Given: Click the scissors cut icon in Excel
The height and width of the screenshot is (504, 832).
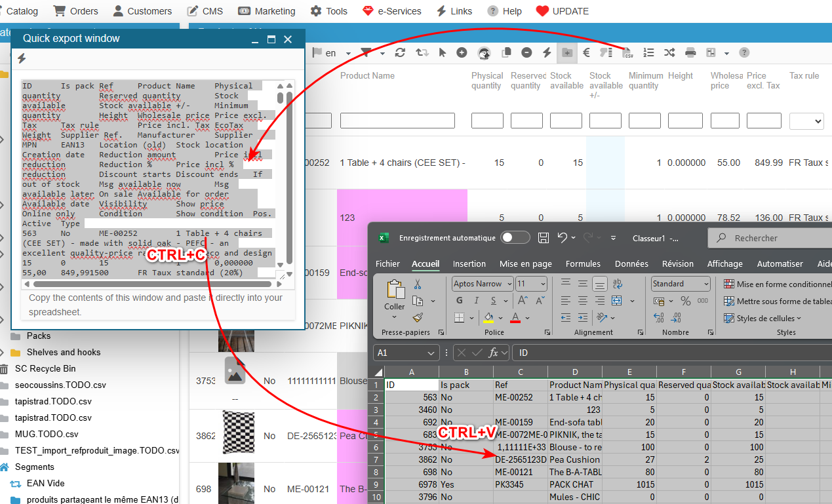Looking at the screenshot, I should coord(418,284).
